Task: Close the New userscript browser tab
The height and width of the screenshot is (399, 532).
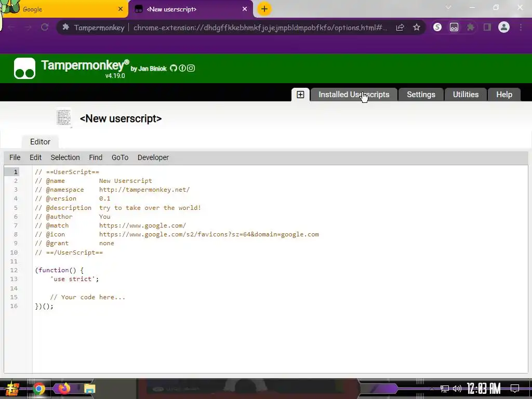Action: (x=245, y=9)
